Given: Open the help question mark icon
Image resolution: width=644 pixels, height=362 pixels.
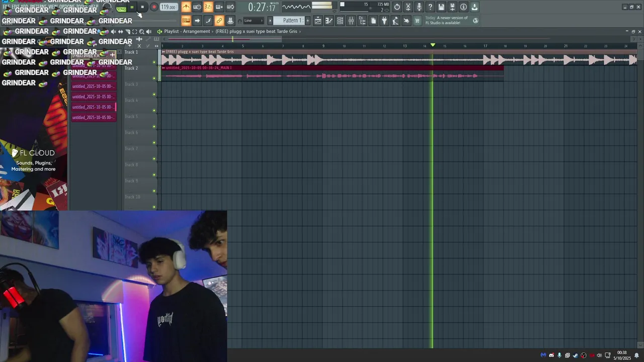Looking at the screenshot, I should pyautogui.click(x=430, y=7).
